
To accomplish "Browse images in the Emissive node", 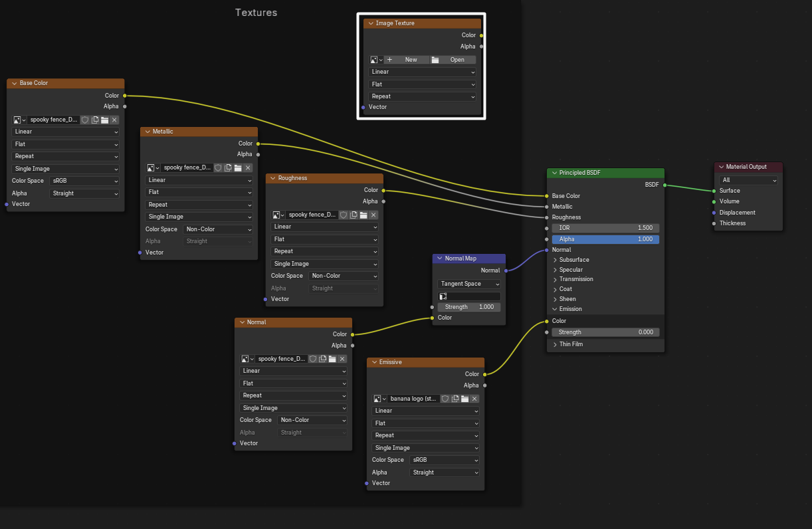I will 379,399.
